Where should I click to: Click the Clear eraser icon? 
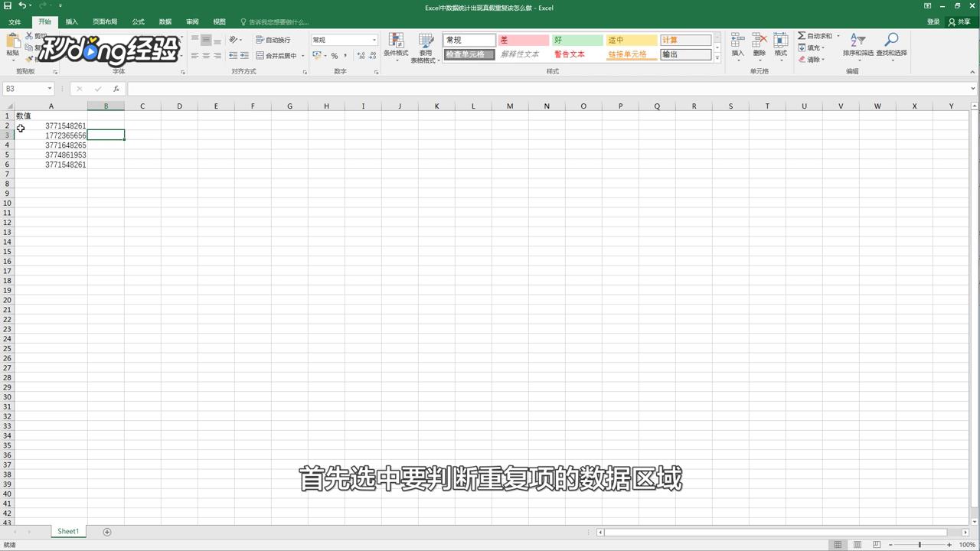[x=802, y=59]
